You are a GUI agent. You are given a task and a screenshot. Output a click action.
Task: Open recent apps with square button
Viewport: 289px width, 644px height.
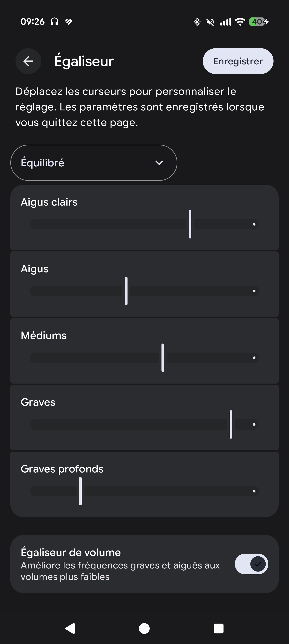pos(218,628)
